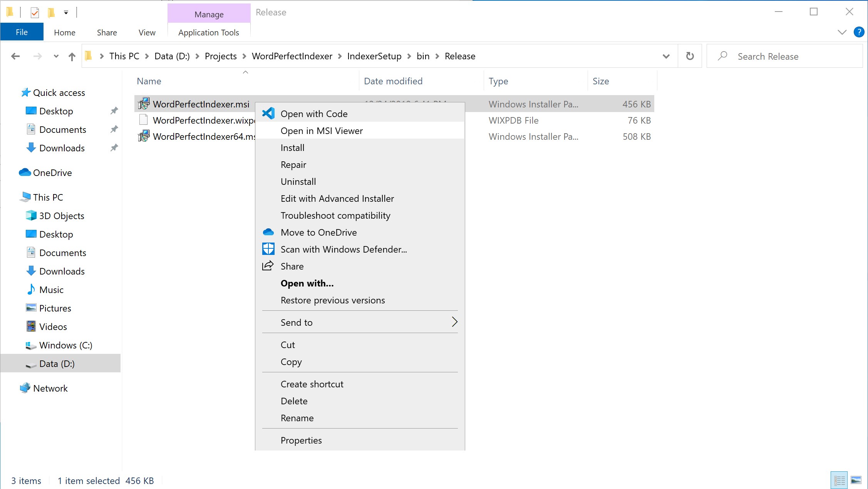Click the Windows Defender shield icon
Viewport: 868px width, 489px height.
268,249
